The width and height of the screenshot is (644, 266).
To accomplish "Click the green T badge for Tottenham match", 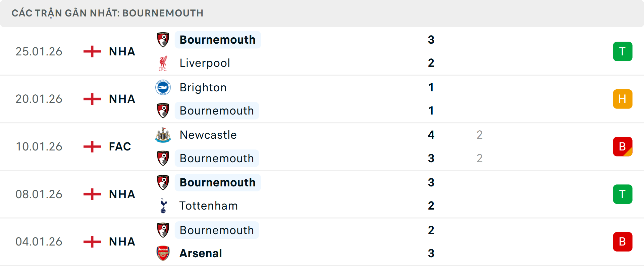I will (x=623, y=194).
